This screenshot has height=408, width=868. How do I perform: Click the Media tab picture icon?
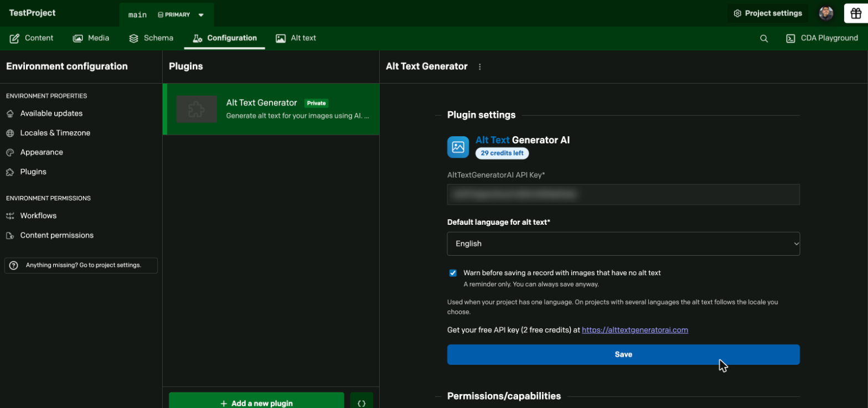[78, 38]
